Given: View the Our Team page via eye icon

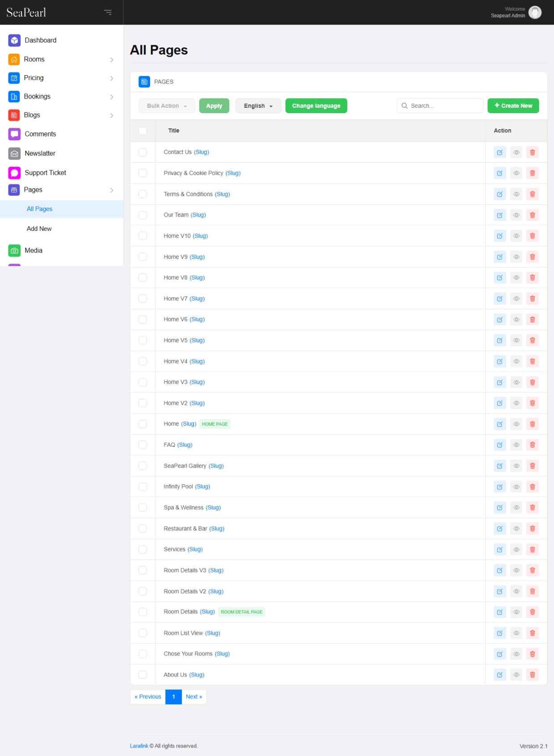Looking at the screenshot, I should pyautogui.click(x=516, y=215).
